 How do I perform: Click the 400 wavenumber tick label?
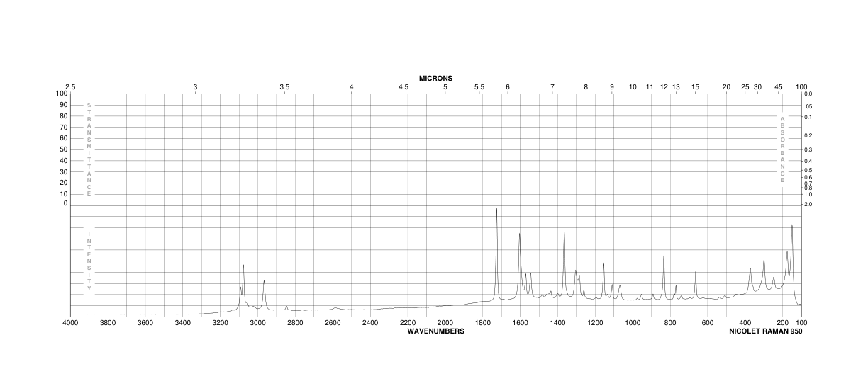(x=745, y=323)
